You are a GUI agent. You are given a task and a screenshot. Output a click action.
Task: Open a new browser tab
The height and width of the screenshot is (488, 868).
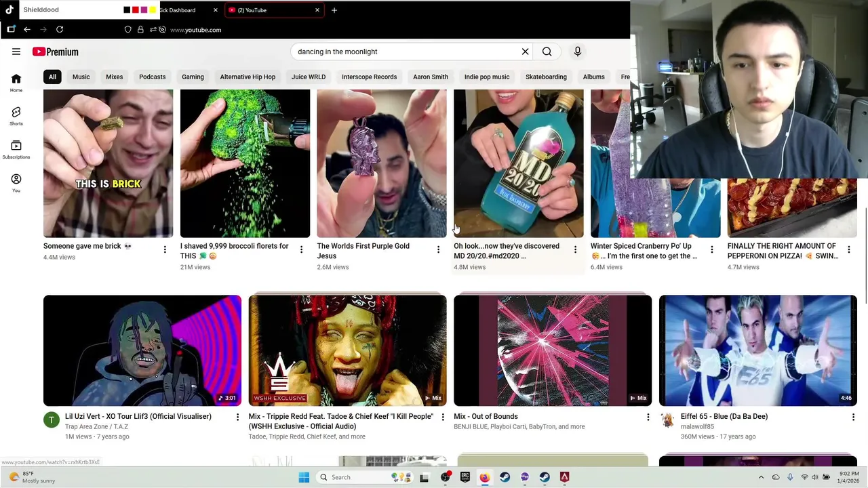334,10
